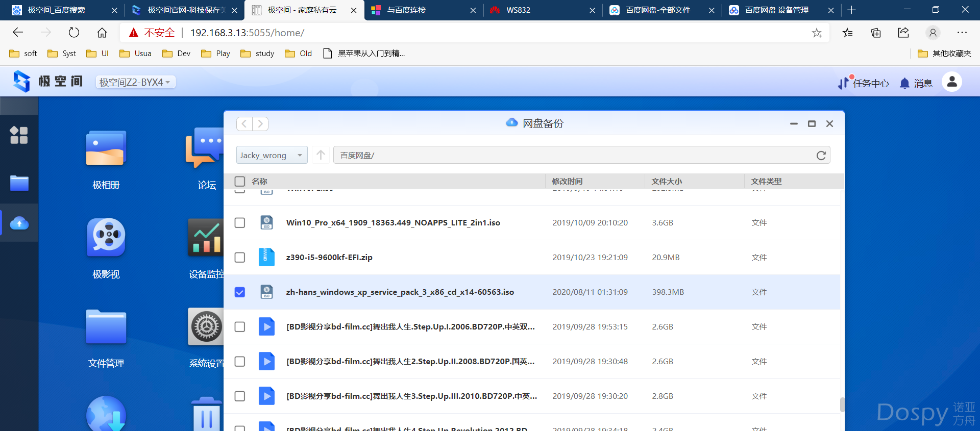The image size is (980, 431).
Task: Sort by 文件大小 column header
Action: 667,181
